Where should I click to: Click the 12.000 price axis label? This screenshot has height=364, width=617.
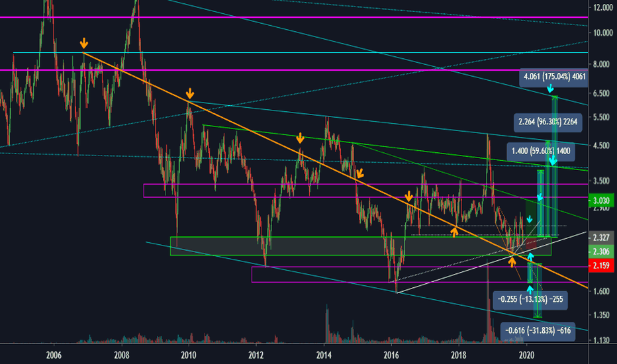point(602,7)
